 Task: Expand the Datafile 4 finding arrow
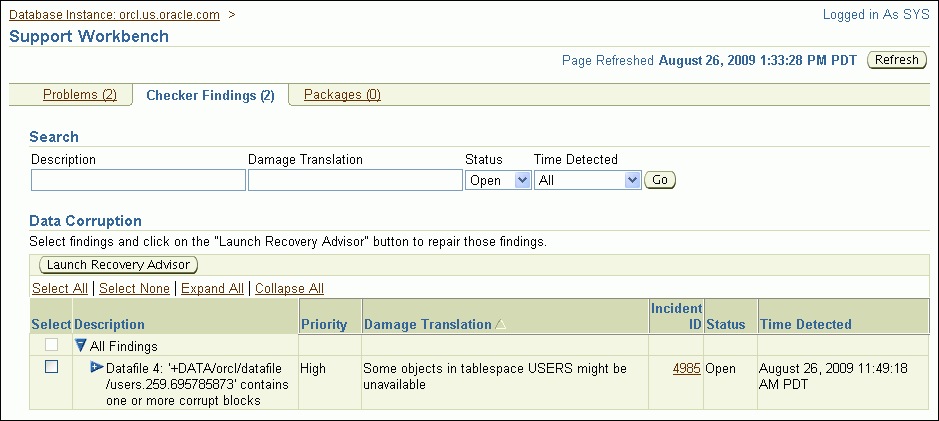pyautogui.click(x=97, y=368)
